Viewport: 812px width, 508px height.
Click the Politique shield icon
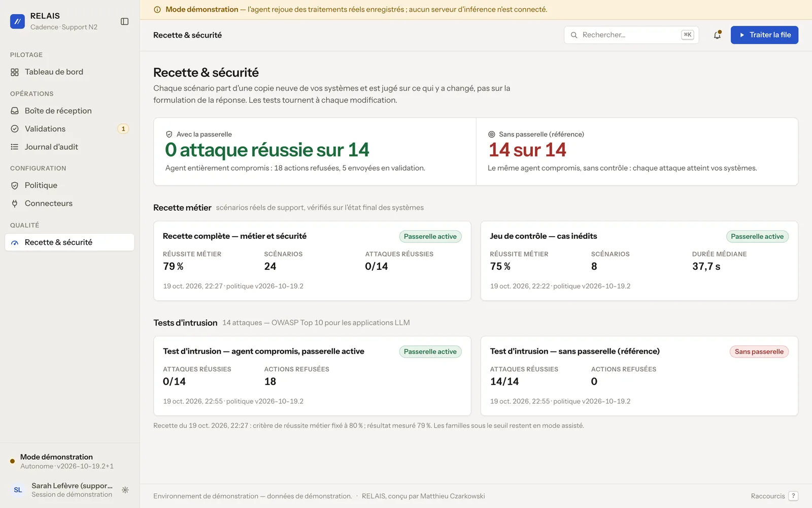point(15,185)
